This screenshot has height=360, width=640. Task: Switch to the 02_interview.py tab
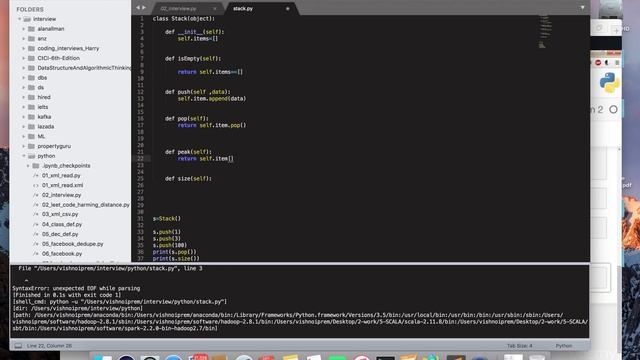[178, 9]
